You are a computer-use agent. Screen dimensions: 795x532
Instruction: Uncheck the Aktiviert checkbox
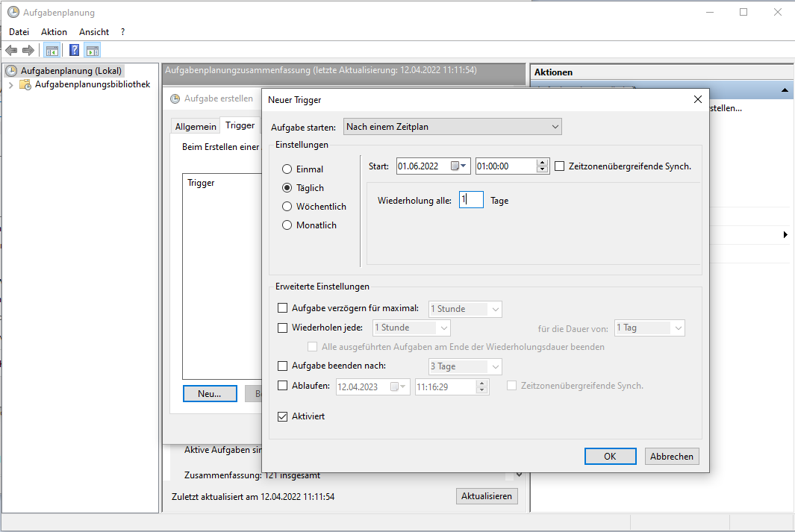(282, 416)
